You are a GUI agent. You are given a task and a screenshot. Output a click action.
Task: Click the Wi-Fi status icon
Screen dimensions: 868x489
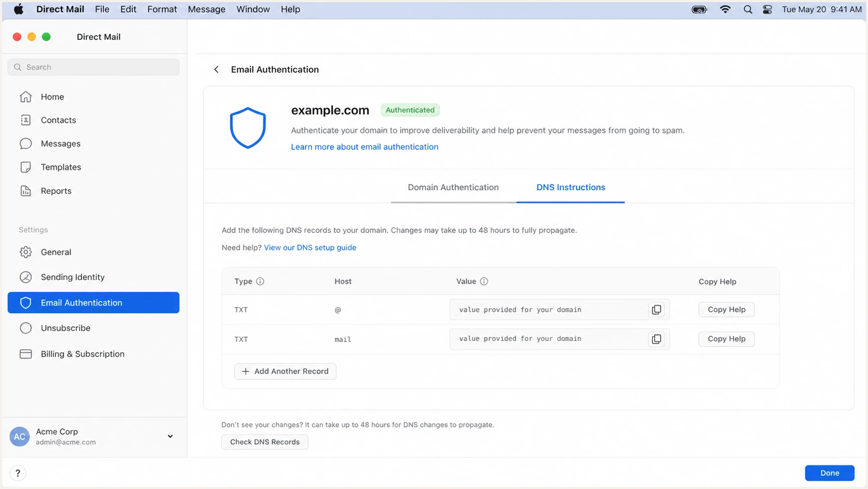pyautogui.click(x=725, y=9)
